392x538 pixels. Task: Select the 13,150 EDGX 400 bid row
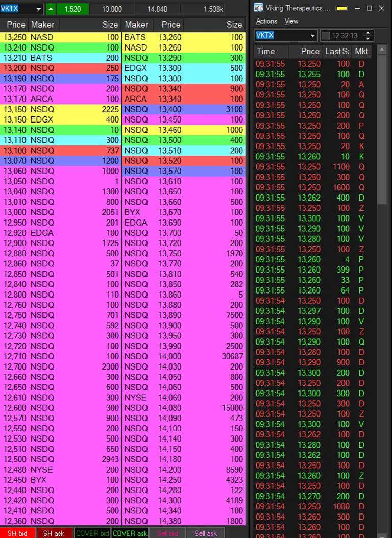click(60, 119)
